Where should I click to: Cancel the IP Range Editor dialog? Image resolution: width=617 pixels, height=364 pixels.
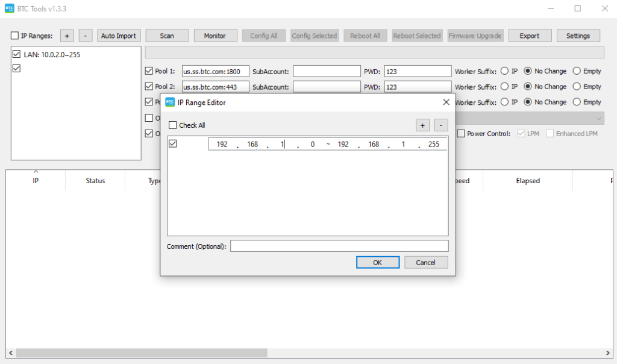pyautogui.click(x=426, y=262)
